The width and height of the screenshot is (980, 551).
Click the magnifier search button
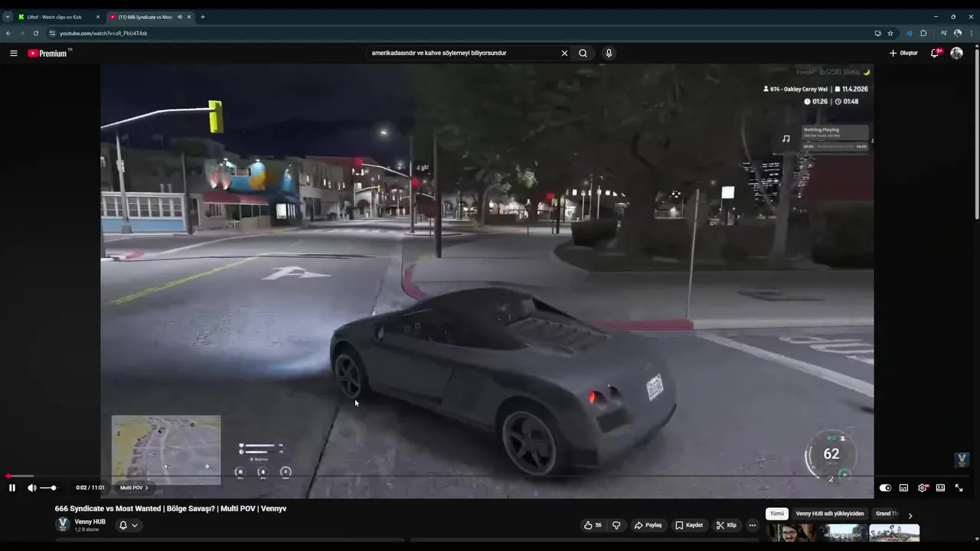(583, 53)
